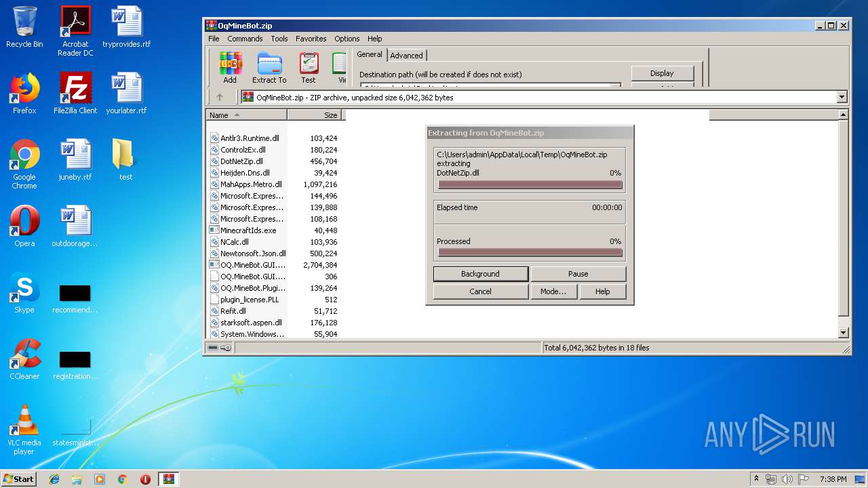Viewport: 868px width, 488px height.
Task: Go up one folder level arrow
Action: (219, 97)
